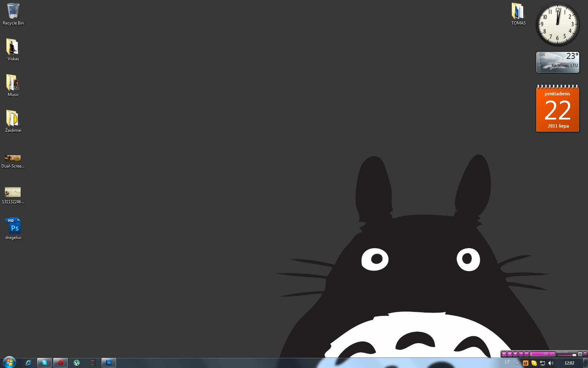Click the calendar gadget showing 22
The height and width of the screenshot is (368, 588).
(558, 108)
